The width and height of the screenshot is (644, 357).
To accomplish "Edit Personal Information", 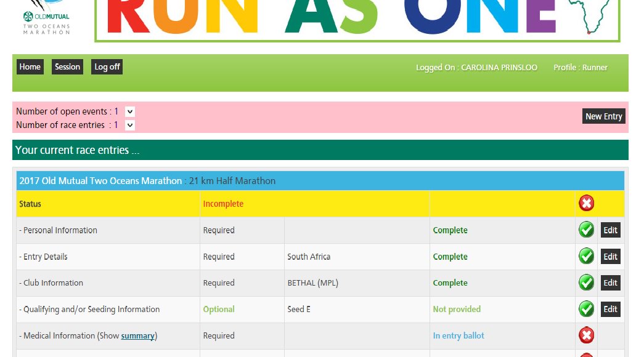I will click(610, 230).
